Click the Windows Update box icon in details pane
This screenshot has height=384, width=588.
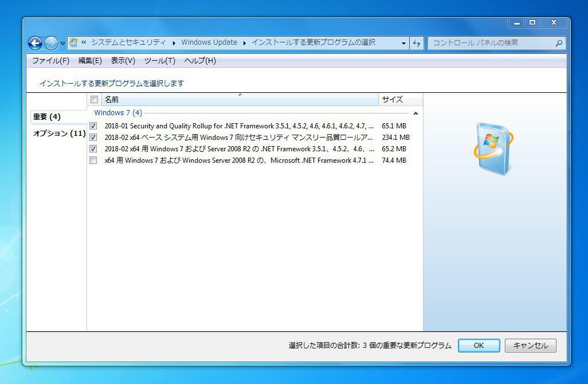coord(493,148)
